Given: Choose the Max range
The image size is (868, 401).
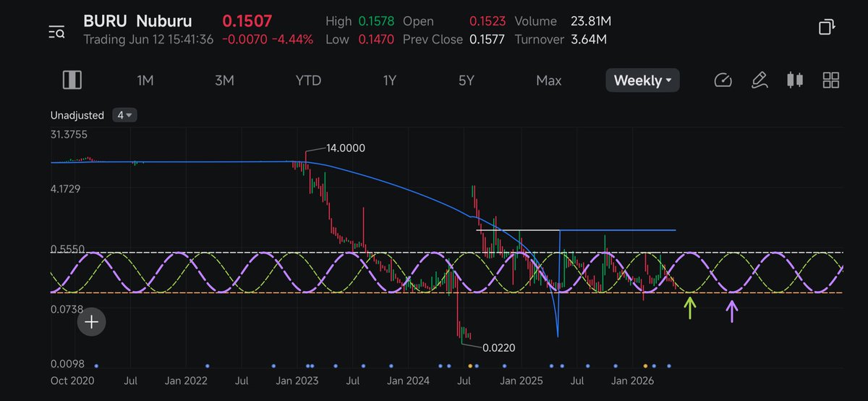Looking at the screenshot, I should coord(549,80).
